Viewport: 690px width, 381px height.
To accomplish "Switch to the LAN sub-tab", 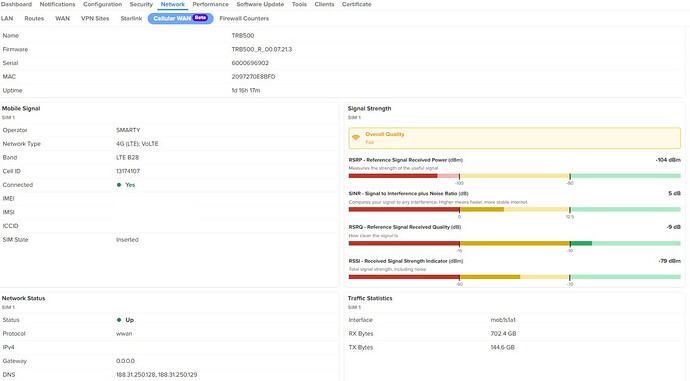I will pos(7,18).
